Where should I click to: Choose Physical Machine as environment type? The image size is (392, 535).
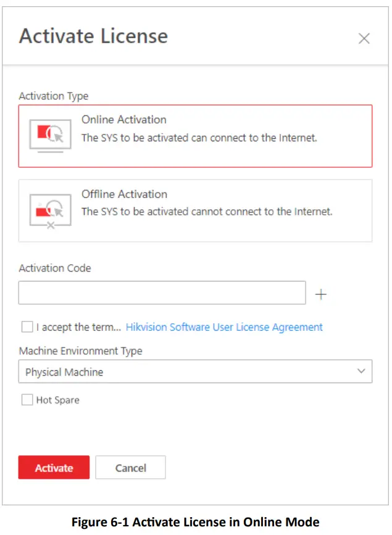(195, 371)
